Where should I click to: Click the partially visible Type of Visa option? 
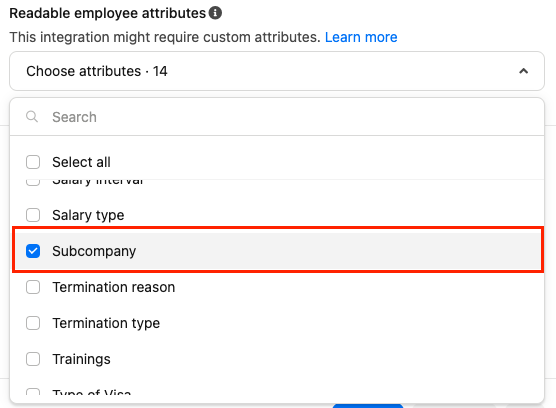pos(91,392)
